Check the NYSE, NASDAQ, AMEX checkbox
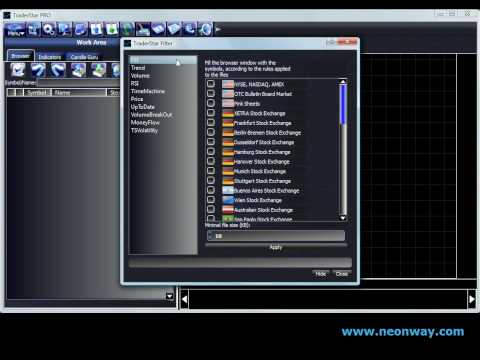The image size is (480, 360). point(211,84)
